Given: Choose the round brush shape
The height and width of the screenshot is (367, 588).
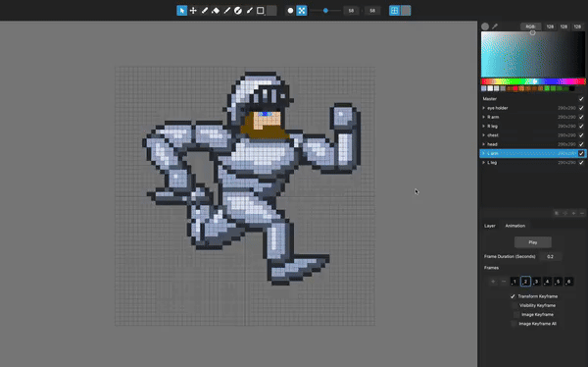Looking at the screenshot, I should 290,11.
